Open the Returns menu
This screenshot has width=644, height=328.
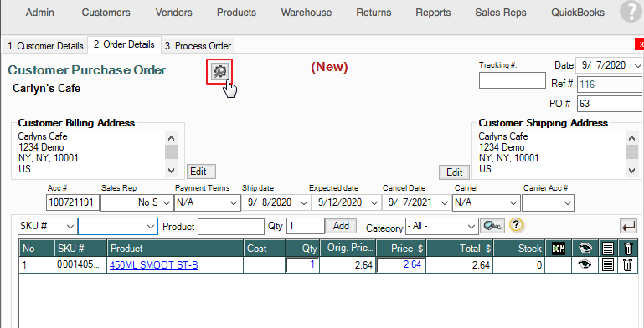pos(374,13)
